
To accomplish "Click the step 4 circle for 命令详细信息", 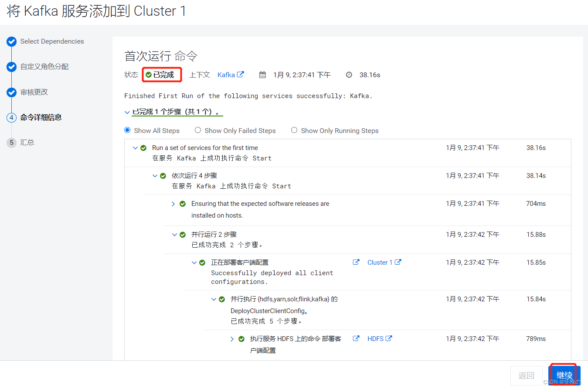I will pyautogui.click(x=11, y=117).
